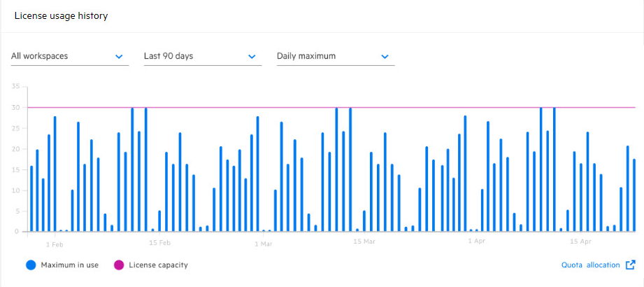644x287 pixels.
Task: Open the All workspaces dropdown
Action: 69,56
